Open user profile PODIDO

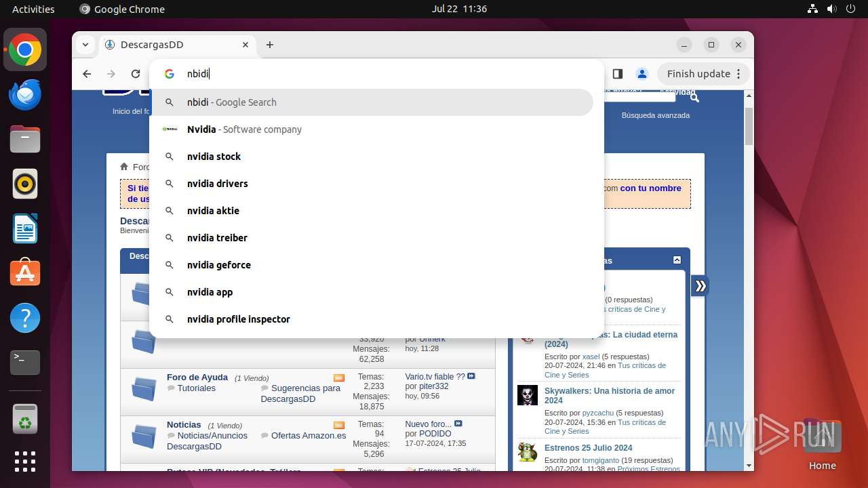tap(435, 434)
